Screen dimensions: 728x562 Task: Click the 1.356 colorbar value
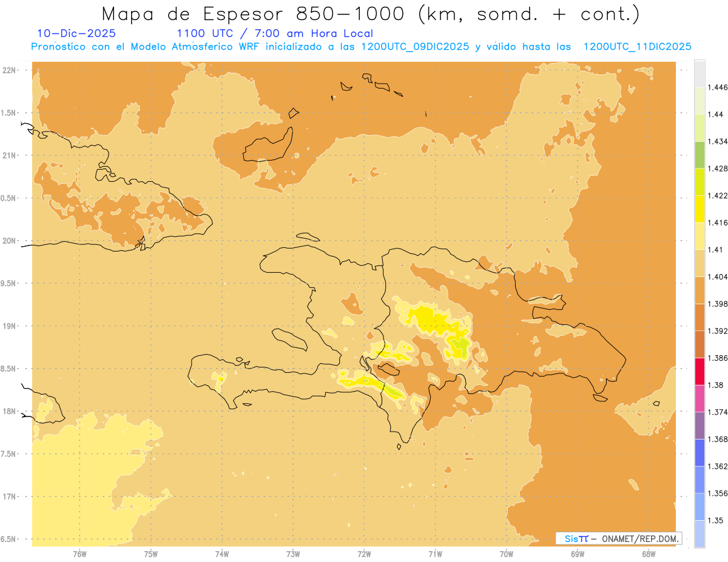coord(717,493)
